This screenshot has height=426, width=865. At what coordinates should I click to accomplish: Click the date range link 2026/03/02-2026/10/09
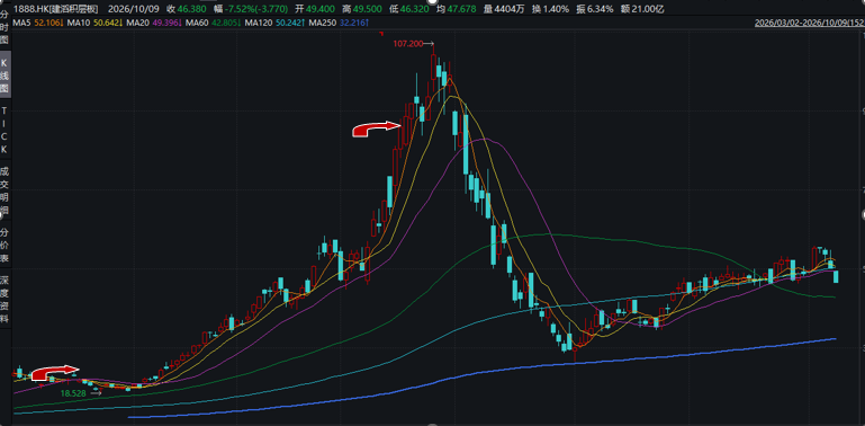pos(809,23)
